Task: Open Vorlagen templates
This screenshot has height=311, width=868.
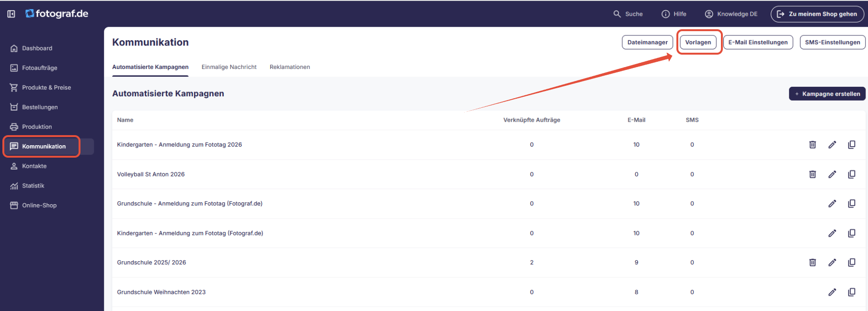Action: (697, 42)
